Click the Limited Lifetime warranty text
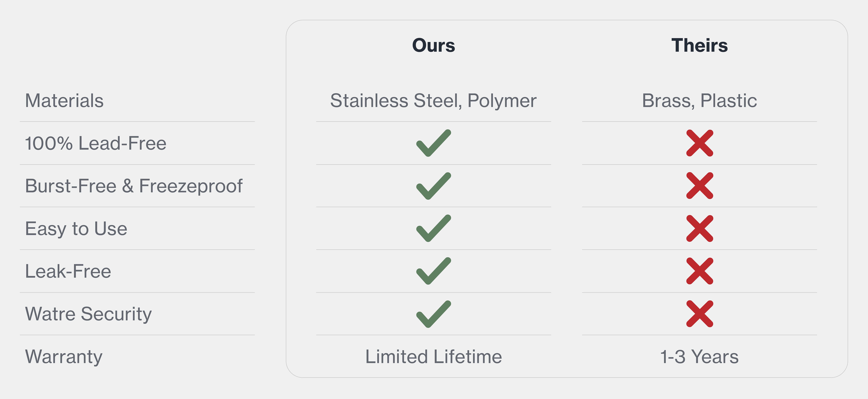 pos(434,357)
